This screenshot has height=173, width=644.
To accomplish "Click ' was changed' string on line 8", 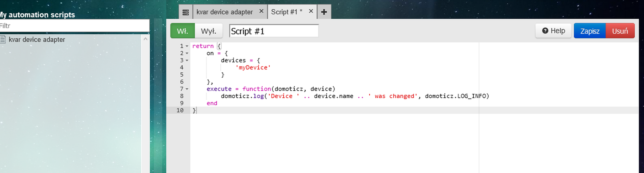I will coord(393,96).
